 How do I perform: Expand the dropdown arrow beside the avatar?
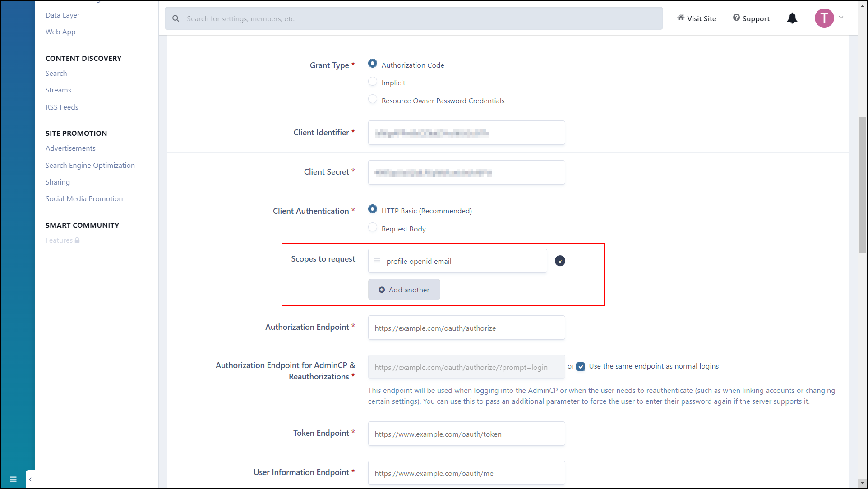[841, 18]
